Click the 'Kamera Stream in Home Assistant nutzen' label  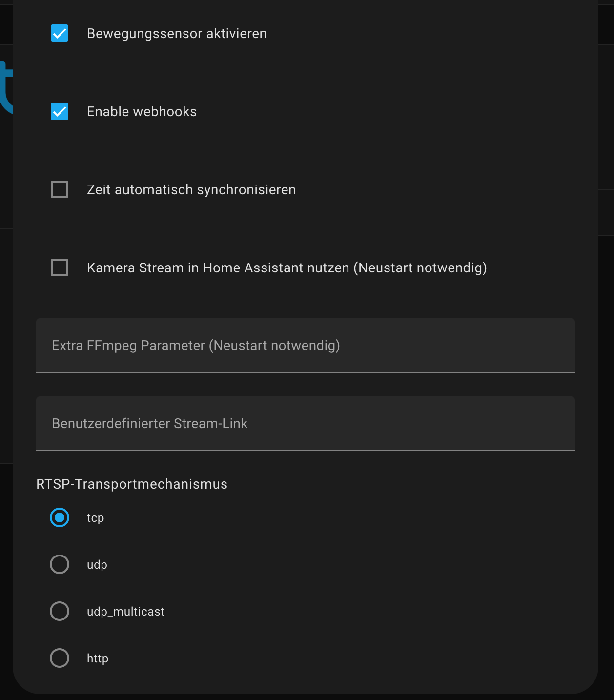287,268
